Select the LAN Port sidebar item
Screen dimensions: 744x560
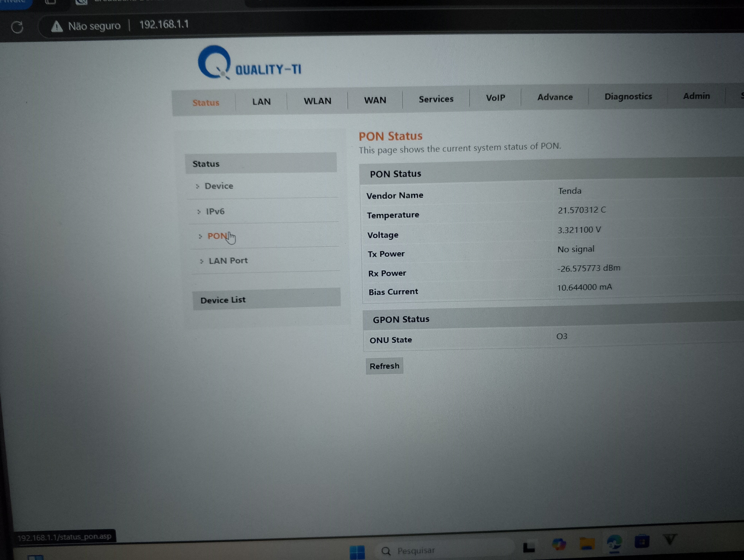(x=228, y=261)
